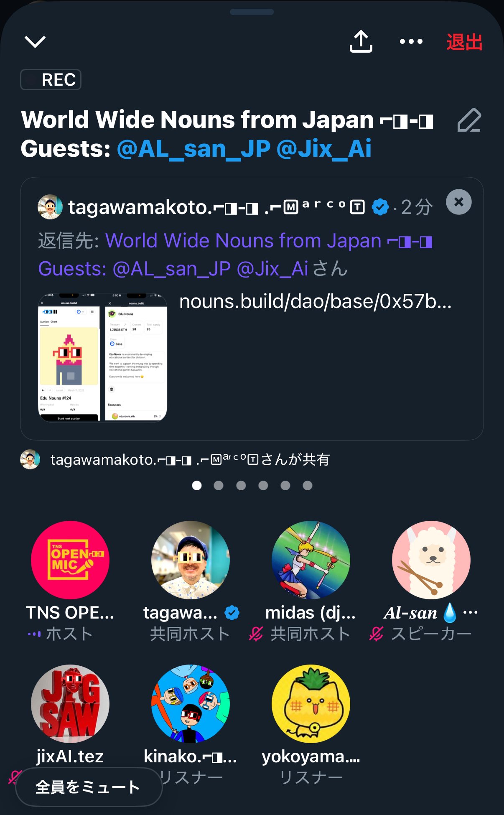The height and width of the screenshot is (815, 504).
Task: Open the Edu Nouns shared post thumbnail
Action: (x=103, y=357)
